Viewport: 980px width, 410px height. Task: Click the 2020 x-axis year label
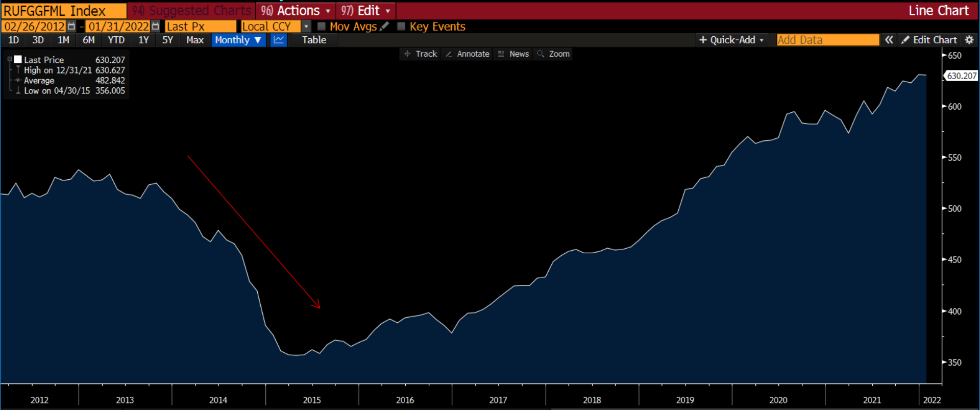[778, 400]
